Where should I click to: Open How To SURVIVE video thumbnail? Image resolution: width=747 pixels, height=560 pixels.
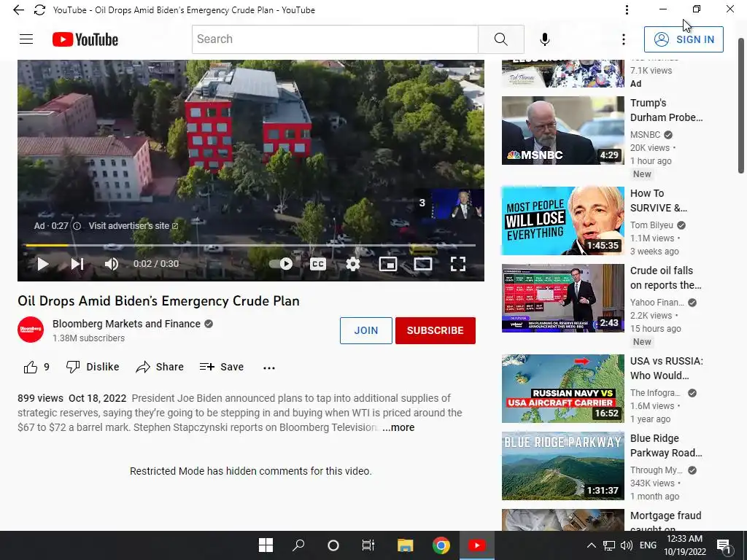click(562, 221)
